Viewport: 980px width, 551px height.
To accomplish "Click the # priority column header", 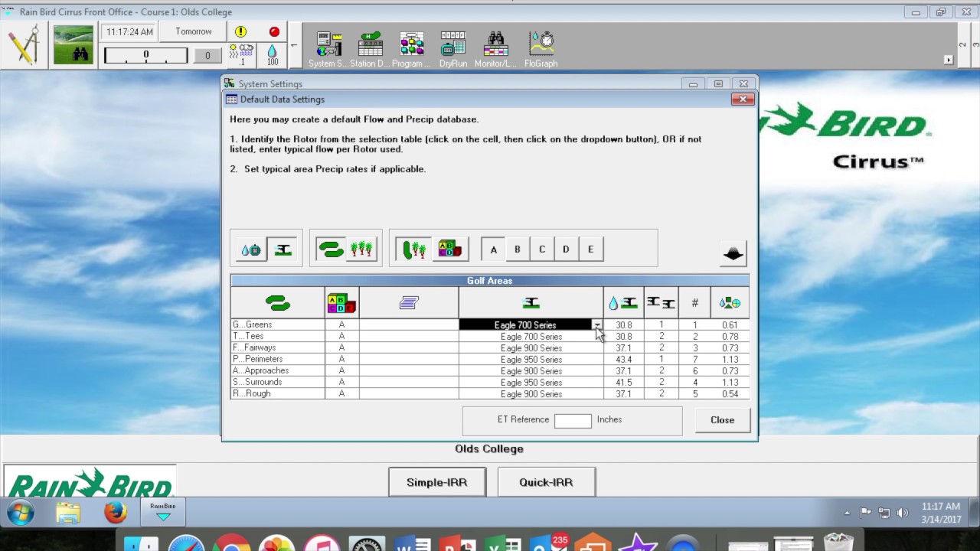I will point(694,303).
